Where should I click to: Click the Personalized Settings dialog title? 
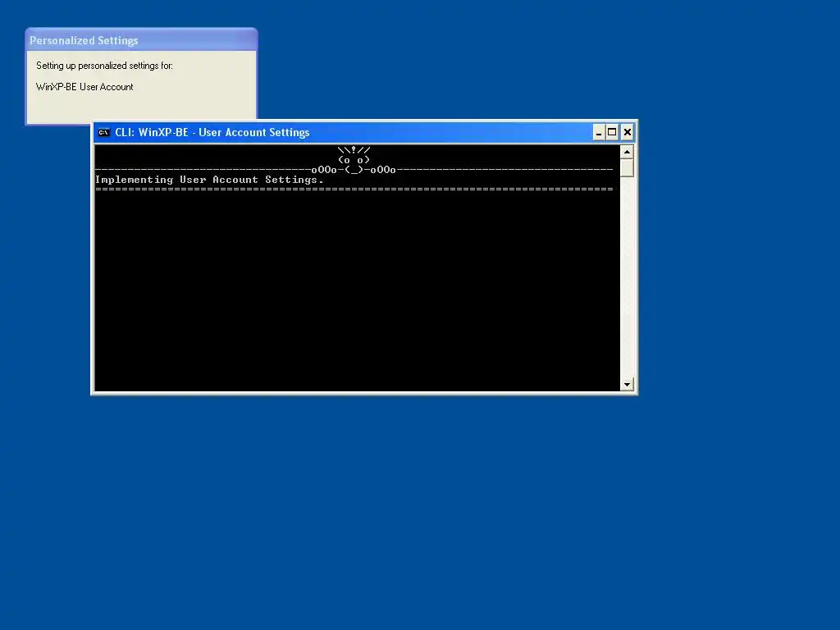[84, 41]
